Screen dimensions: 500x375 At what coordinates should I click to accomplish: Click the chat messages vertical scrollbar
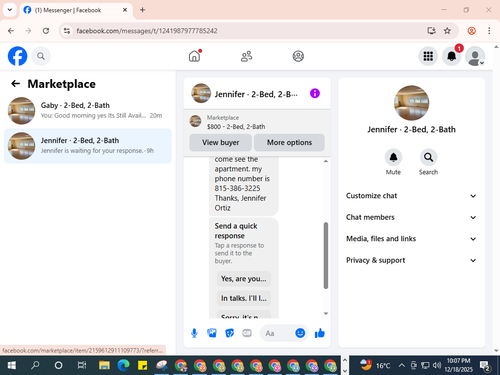[x=326, y=255]
